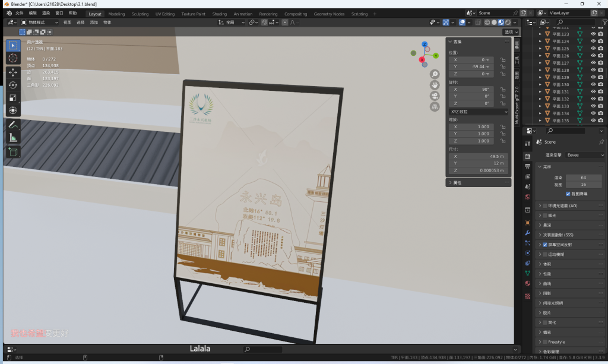608x364 pixels.
Task: Click the zoom viewport magnifier icon
Action: 435,74
